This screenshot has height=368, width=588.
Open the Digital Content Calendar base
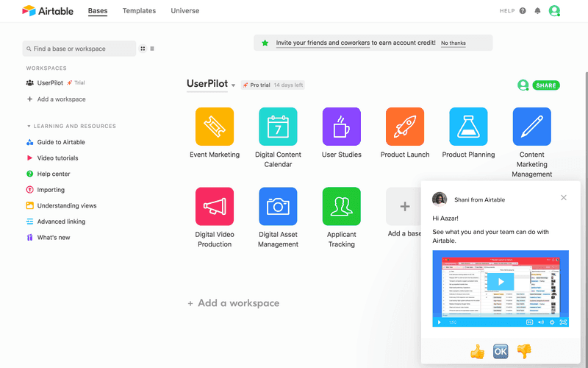coord(278,127)
